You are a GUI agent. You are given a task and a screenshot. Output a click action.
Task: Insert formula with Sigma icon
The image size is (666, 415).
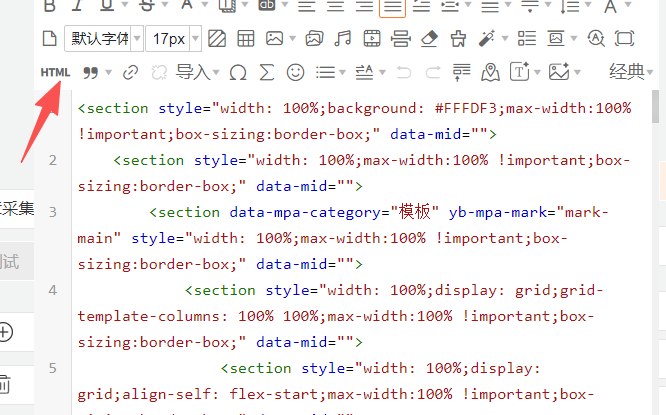pos(266,72)
